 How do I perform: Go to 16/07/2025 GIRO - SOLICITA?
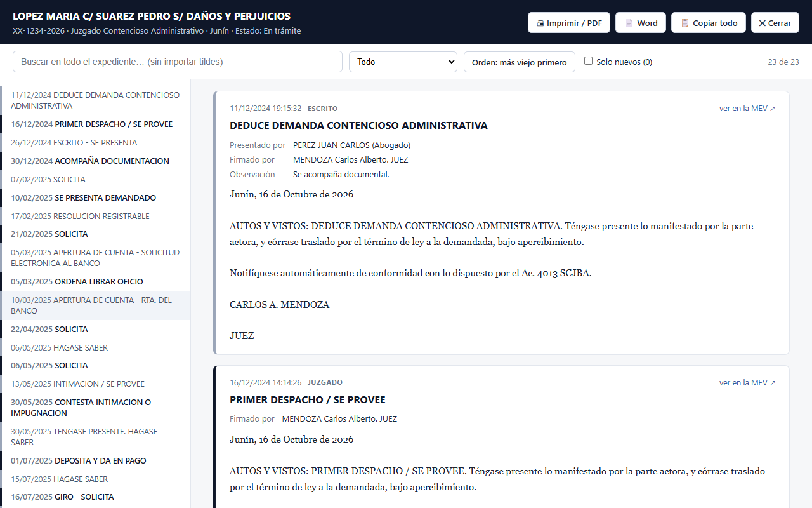(x=95, y=497)
